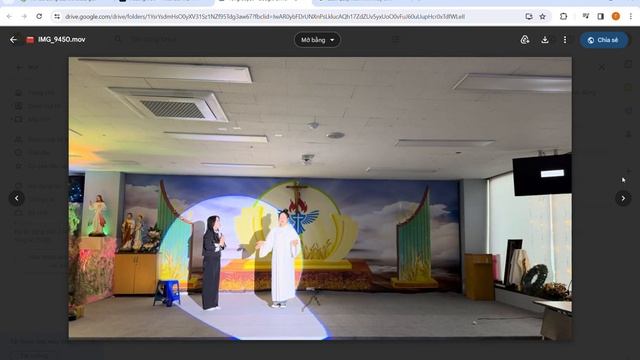The image size is (640, 360).
Task: Click the browser forward button
Action: point(24,16)
